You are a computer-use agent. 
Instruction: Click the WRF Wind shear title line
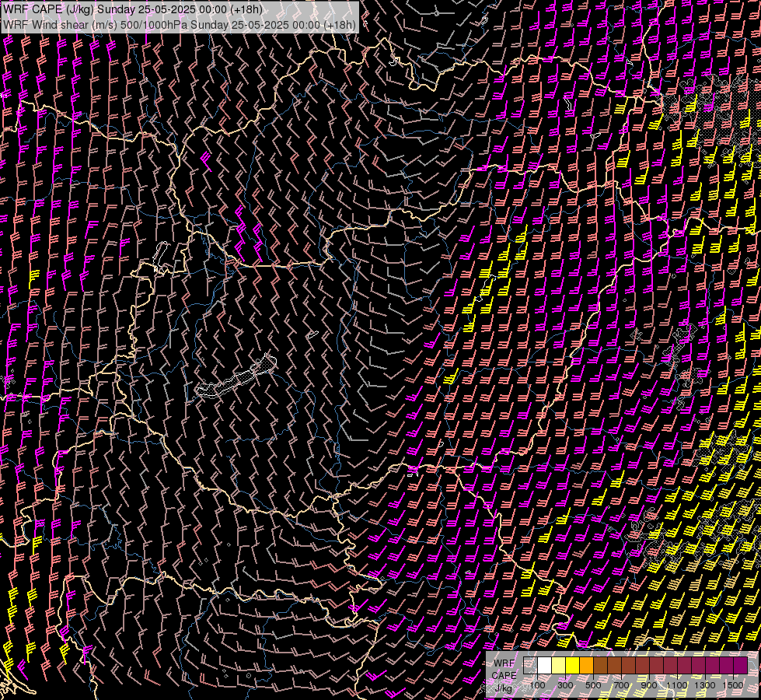pos(179,25)
